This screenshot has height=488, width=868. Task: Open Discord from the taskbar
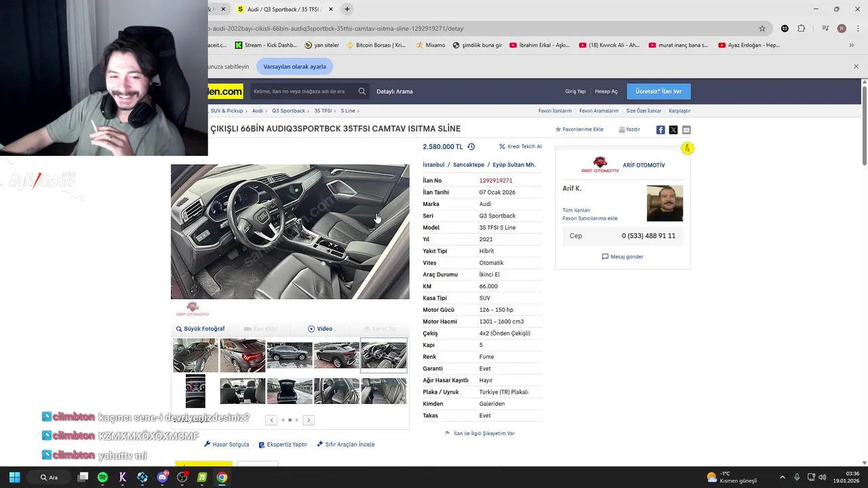[162, 477]
